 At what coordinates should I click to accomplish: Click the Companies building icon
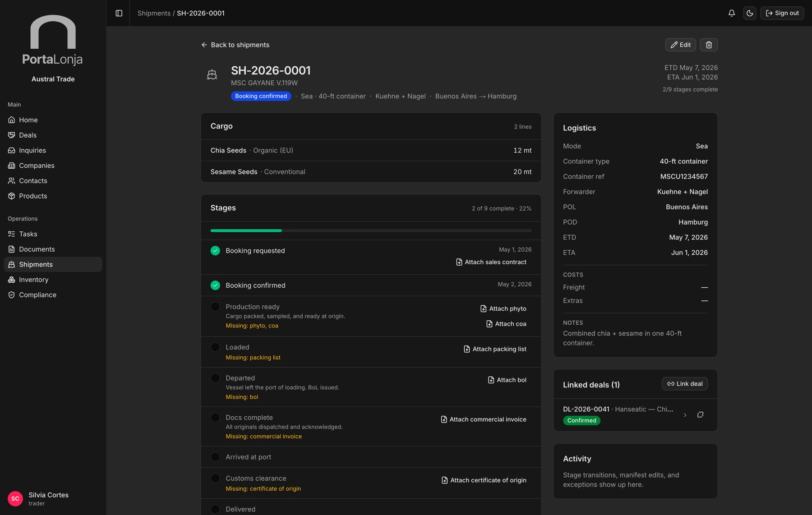click(x=12, y=166)
